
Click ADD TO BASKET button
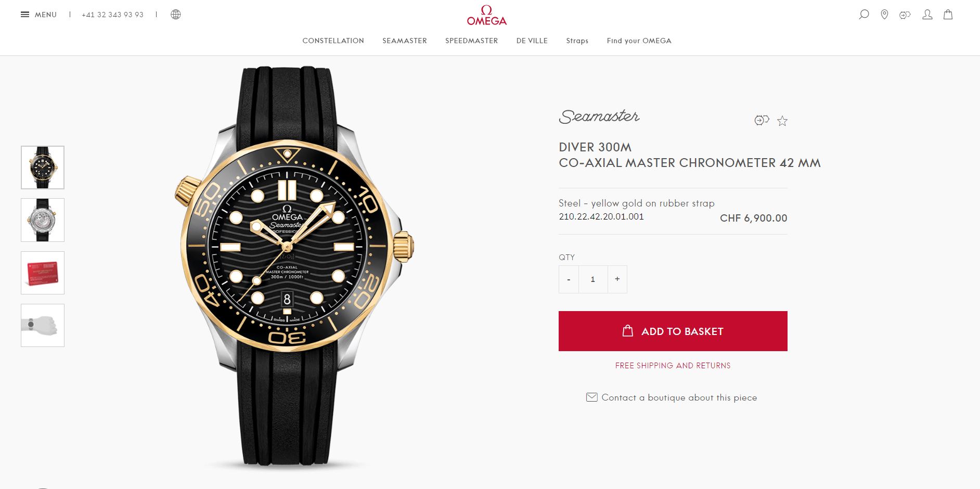(673, 331)
